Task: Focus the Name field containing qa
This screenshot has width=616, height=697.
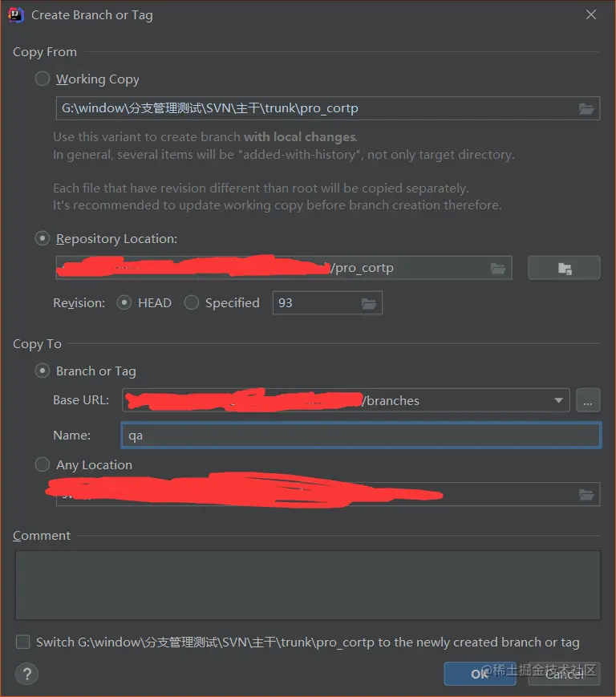Action: [x=361, y=436]
